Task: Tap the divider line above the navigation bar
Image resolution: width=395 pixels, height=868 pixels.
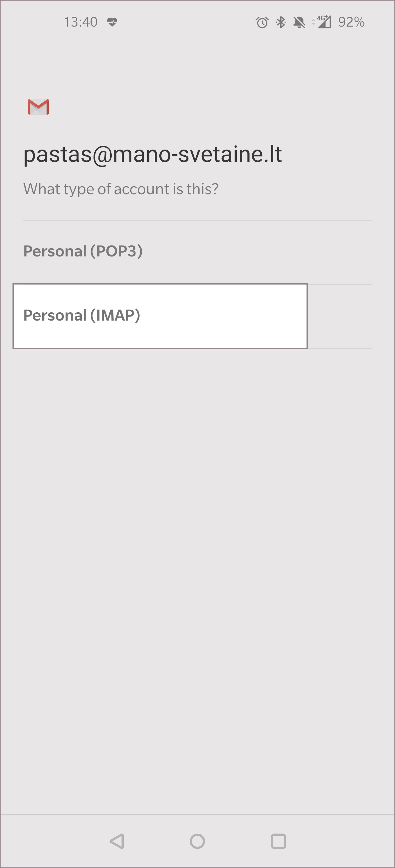Action: coord(197,815)
